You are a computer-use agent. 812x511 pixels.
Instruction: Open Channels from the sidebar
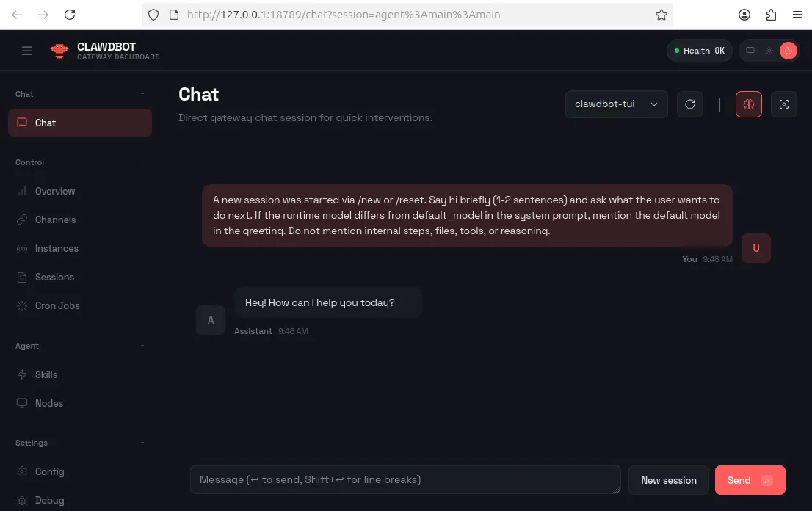tap(55, 220)
